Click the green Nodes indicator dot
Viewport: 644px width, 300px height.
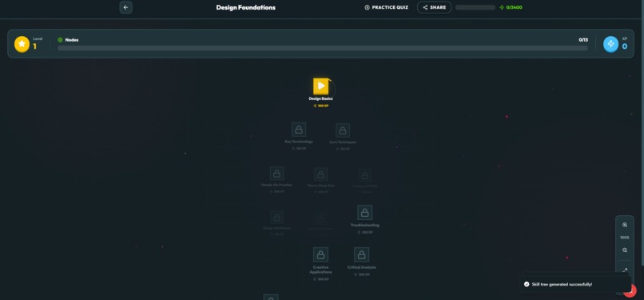tap(61, 40)
